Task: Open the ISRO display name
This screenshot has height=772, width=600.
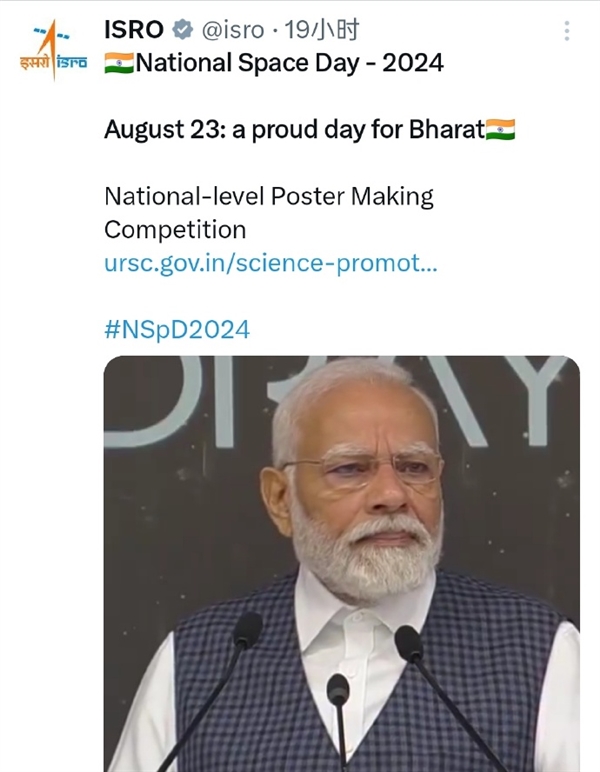Action: click(x=133, y=31)
